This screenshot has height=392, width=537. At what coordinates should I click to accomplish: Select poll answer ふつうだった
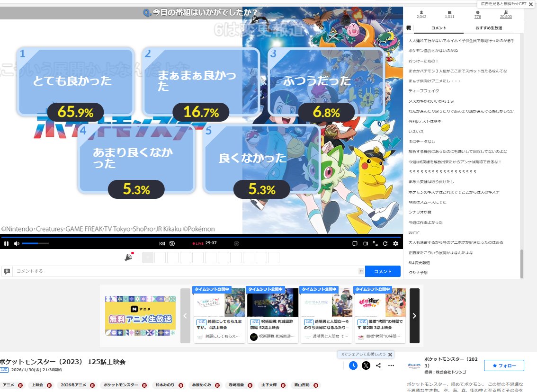(326, 81)
